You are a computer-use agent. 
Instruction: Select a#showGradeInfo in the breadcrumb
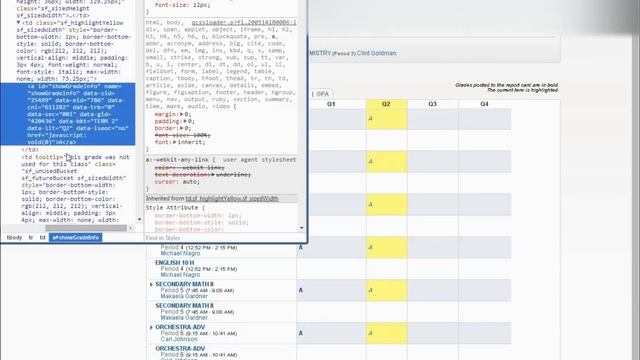click(x=76, y=238)
